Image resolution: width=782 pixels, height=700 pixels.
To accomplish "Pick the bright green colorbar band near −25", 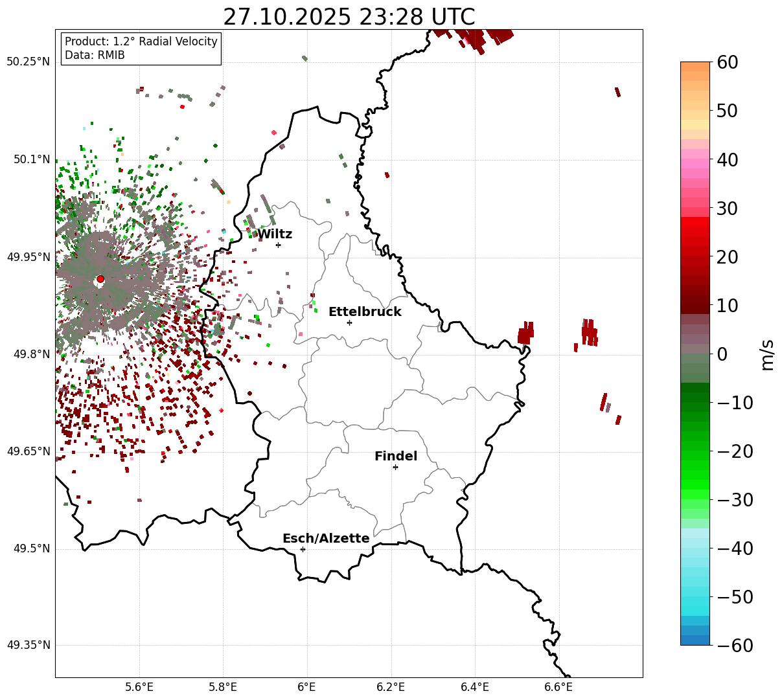I will point(695,476).
